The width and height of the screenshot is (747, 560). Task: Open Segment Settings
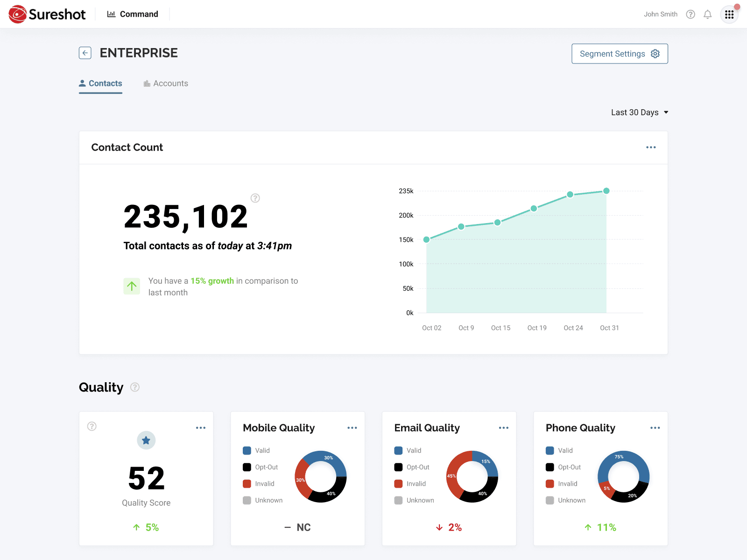click(620, 54)
